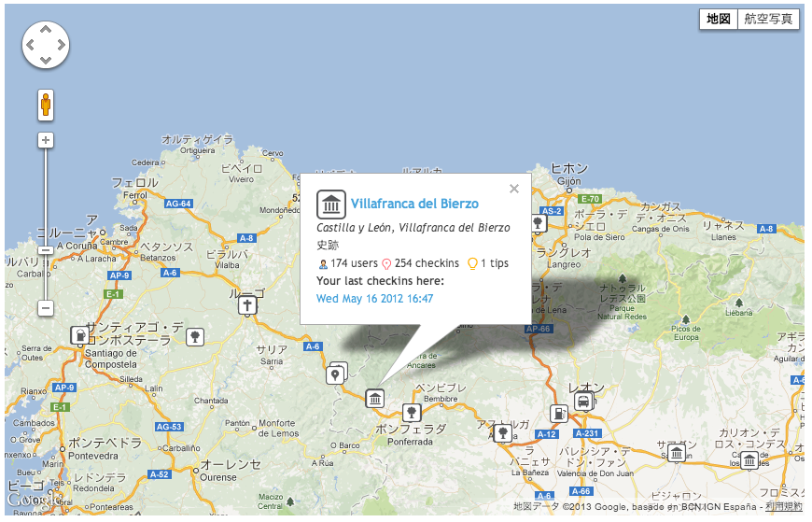Select the Pontevedra city label
Screen dimensions: 812x522
(92, 456)
